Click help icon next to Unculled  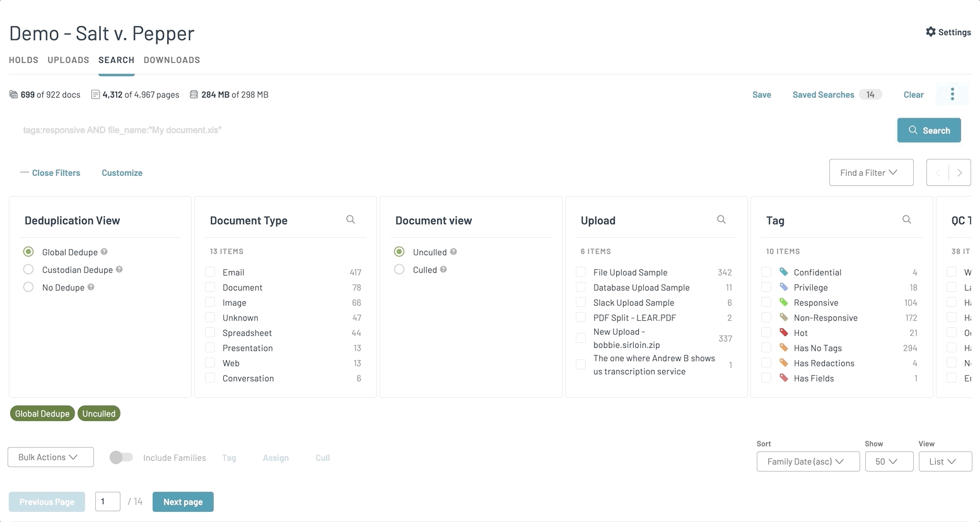pos(453,252)
